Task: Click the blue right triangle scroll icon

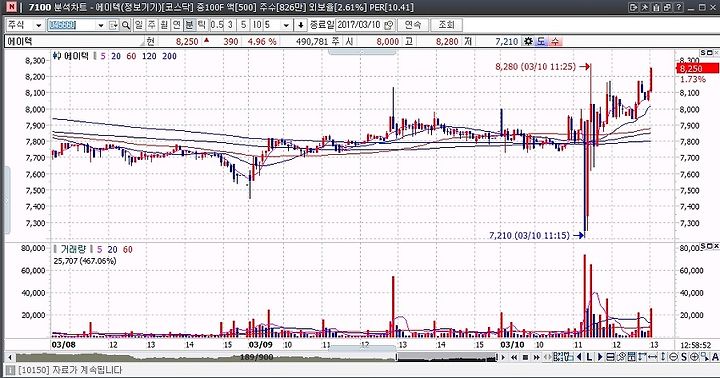Action: [x=600, y=357]
